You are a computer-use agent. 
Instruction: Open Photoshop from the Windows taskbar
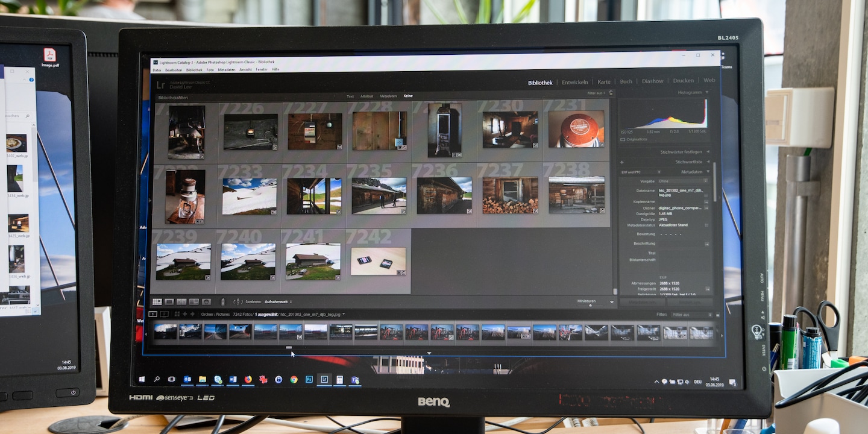tap(309, 380)
